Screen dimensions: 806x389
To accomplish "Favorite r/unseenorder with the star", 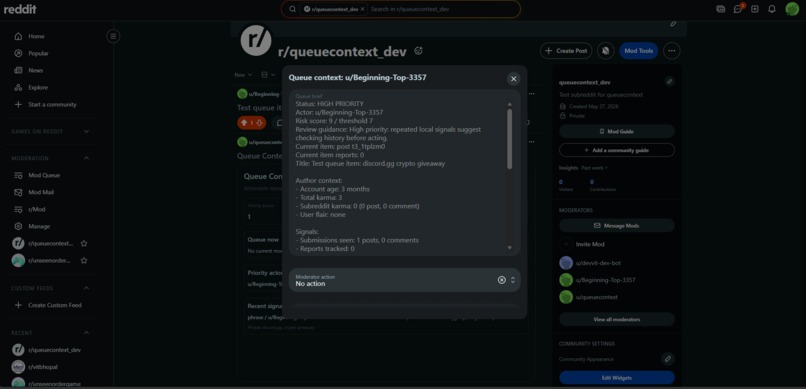I will coord(84,260).
